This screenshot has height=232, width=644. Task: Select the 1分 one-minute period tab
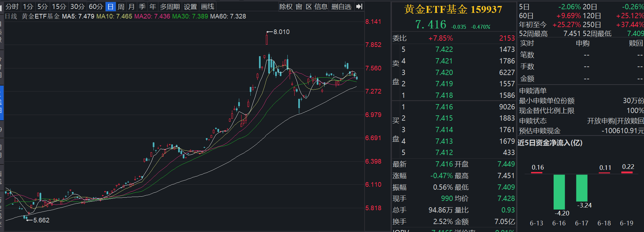pos(28,7)
